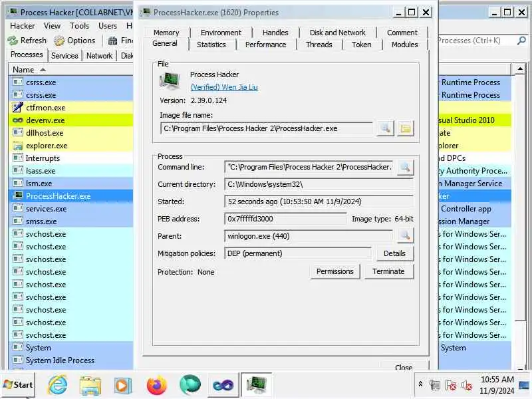Switch to the Performance tab
This screenshot has height=399, width=532.
point(265,45)
